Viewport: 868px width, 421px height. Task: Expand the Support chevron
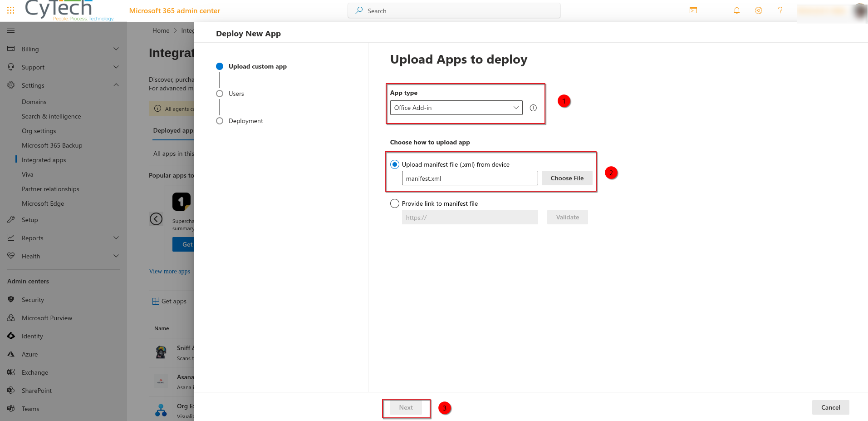[116, 67]
